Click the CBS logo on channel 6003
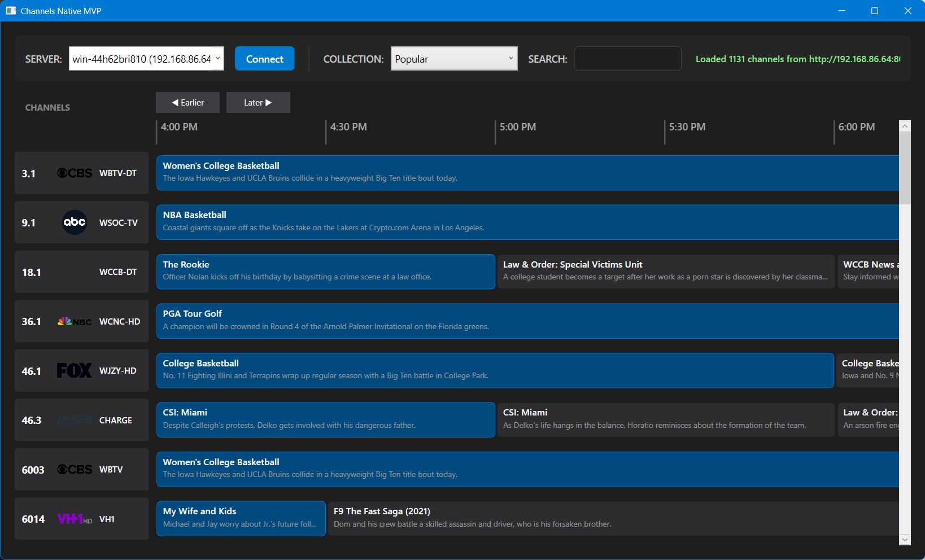 click(x=75, y=470)
